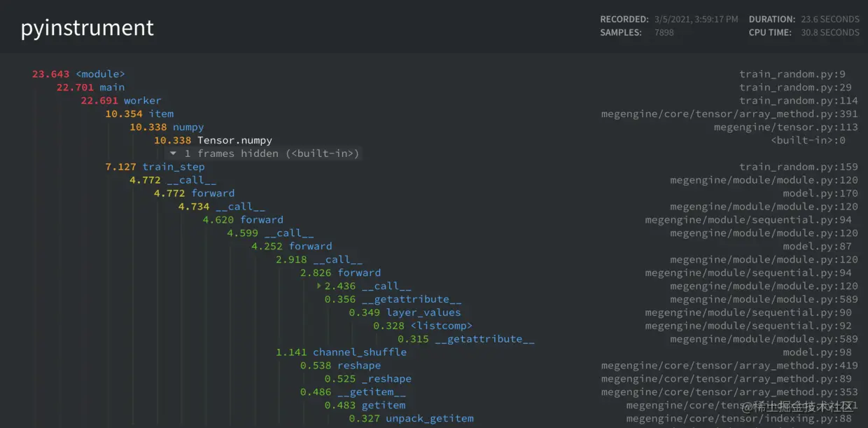868x428 pixels.
Task: Select the 2.826 forward frame
Action: click(341, 274)
